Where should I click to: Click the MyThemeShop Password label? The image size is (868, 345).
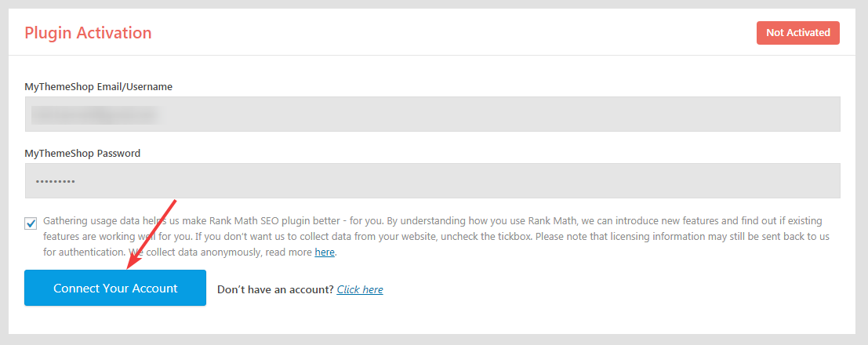(82, 153)
